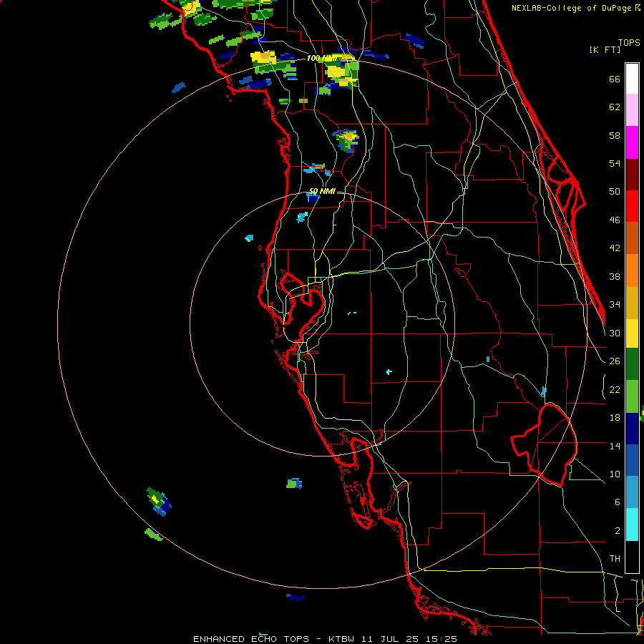The image size is (644, 644).
Task: Click the '100 NMI' range ring label
Action: point(321,59)
